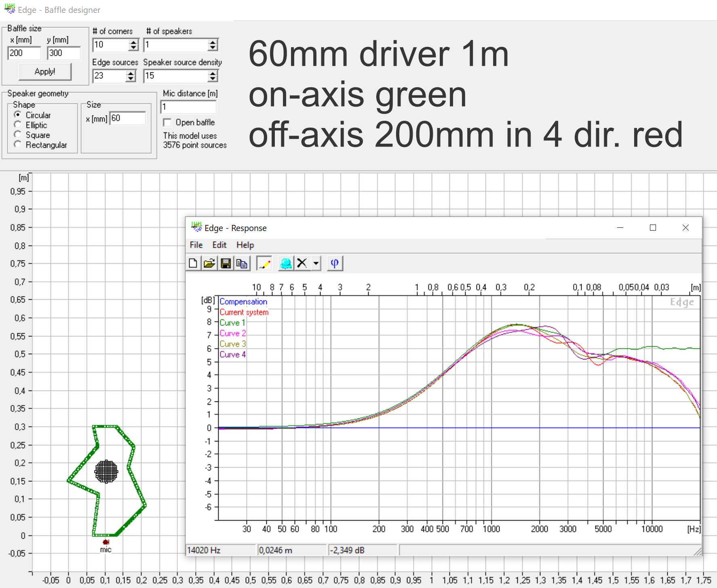Click the Edge app icon in Response title bar

click(196, 227)
